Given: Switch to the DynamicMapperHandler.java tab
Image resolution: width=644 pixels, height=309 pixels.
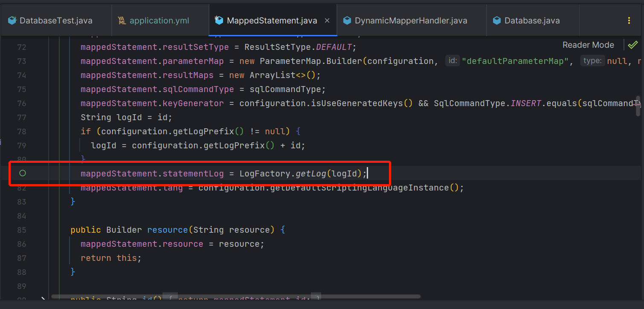Looking at the screenshot, I should coord(411,20).
